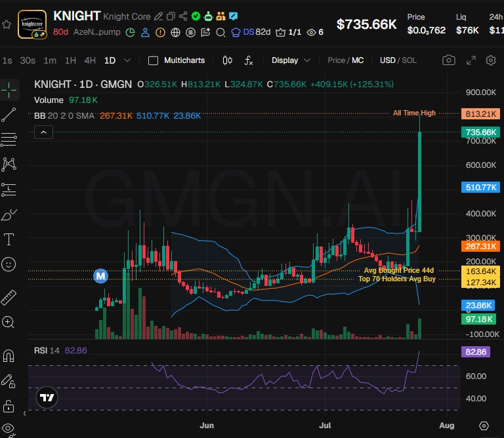Add KNIGHT to favorites with star
The width and height of the screenshot is (504, 438).
[7, 25]
